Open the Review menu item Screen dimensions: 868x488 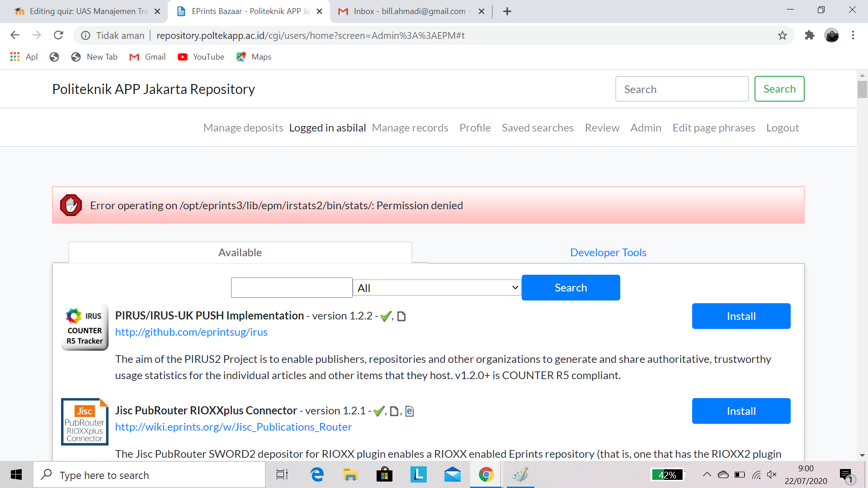[x=602, y=128]
